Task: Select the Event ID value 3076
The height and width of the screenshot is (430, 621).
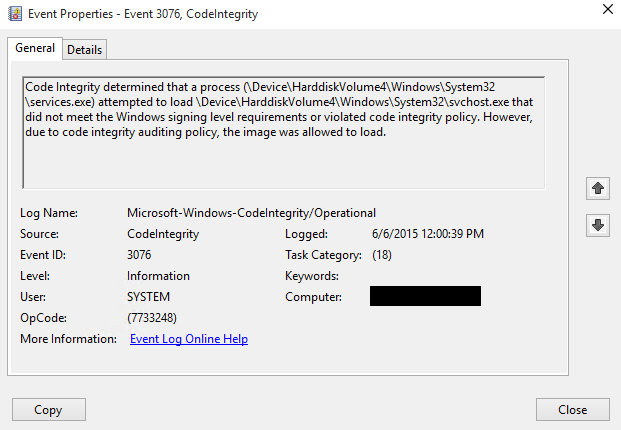Action: tap(142, 255)
